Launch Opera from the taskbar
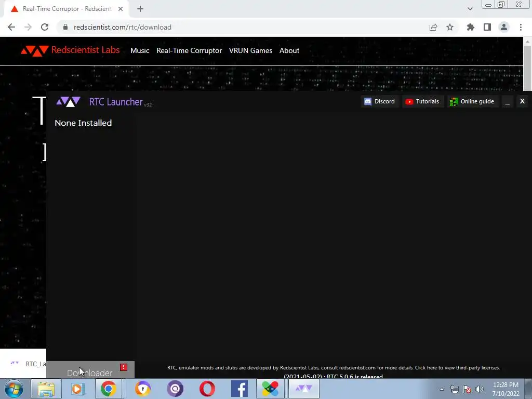 coord(207,389)
